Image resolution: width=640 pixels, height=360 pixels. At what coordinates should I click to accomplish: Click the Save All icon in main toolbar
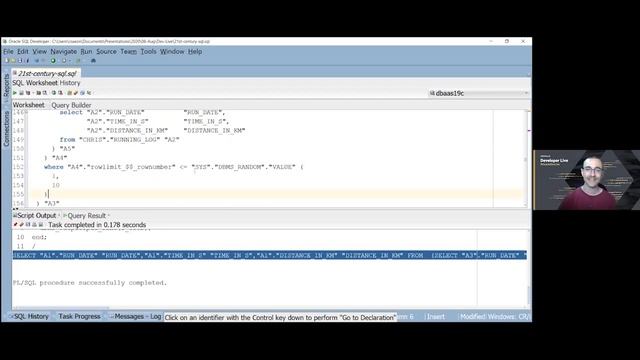point(27,60)
